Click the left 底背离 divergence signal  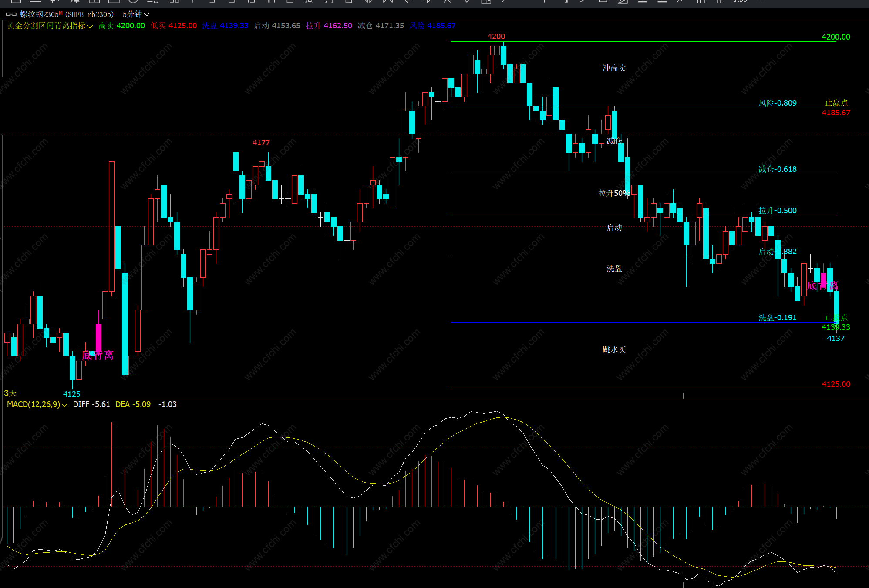pyautogui.click(x=98, y=356)
